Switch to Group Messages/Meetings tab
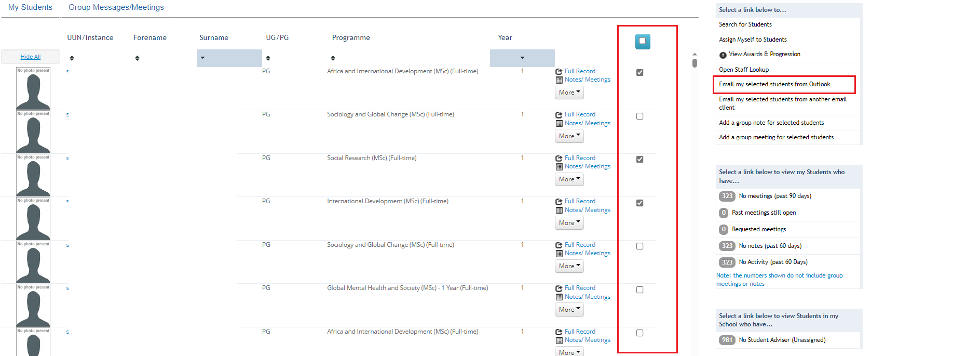The image size is (980, 356). [x=116, y=7]
